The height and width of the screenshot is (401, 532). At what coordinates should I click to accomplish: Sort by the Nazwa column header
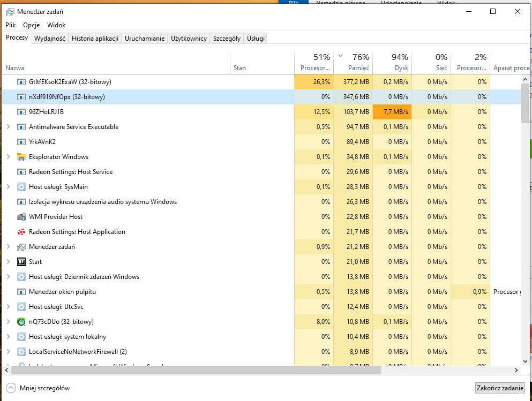(x=116, y=63)
